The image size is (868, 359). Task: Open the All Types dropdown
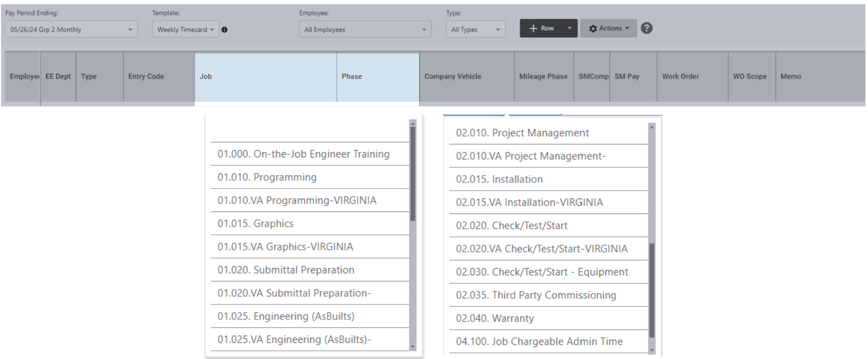coord(475,30)
